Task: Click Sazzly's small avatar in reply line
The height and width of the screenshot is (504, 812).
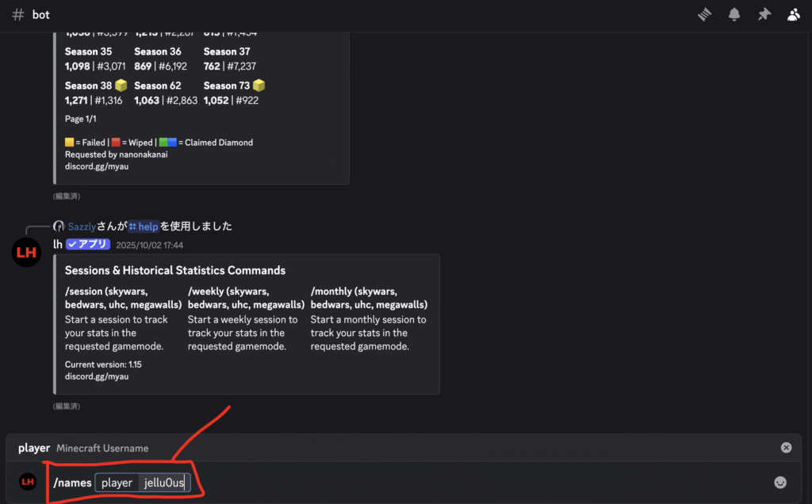Action: (59, 227)
